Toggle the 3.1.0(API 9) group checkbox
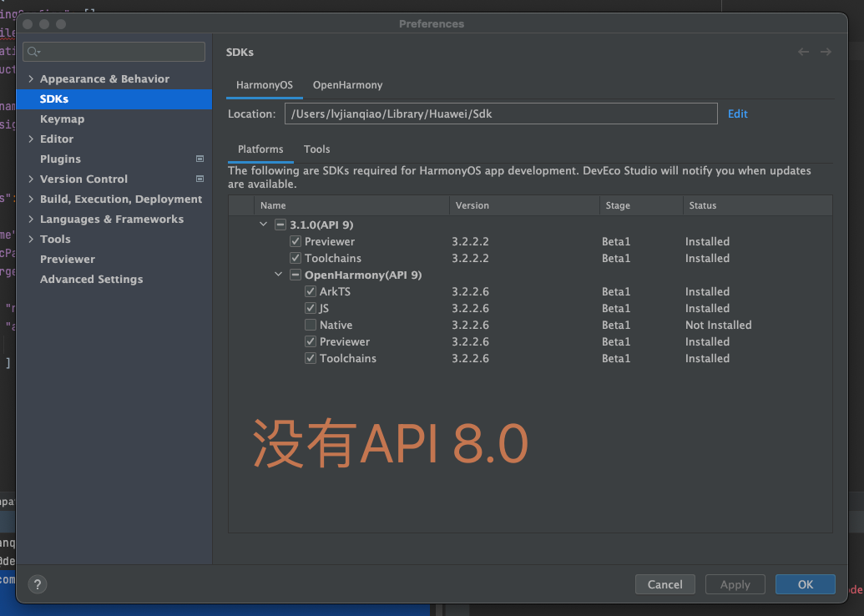The height and width of the screenshot is (616, 864). point(280,225)
